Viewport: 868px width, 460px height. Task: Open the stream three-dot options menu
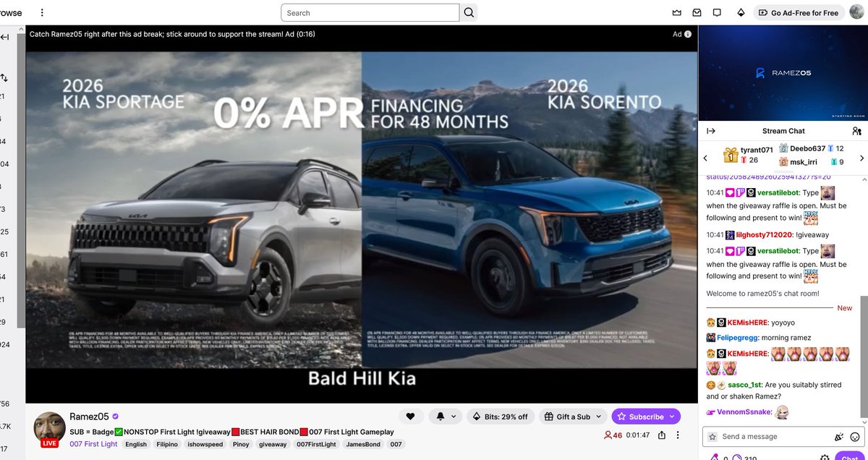pos(678,435)
